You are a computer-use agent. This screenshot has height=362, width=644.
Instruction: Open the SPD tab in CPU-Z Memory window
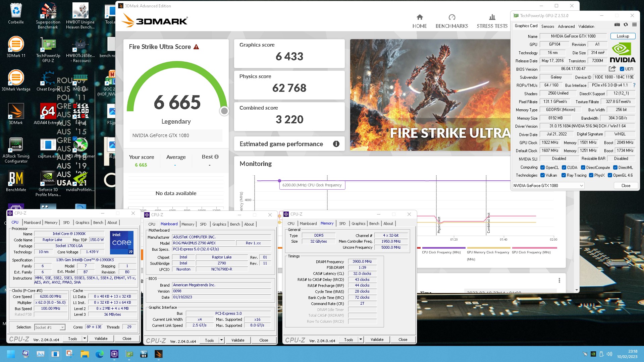click(342, 224)
